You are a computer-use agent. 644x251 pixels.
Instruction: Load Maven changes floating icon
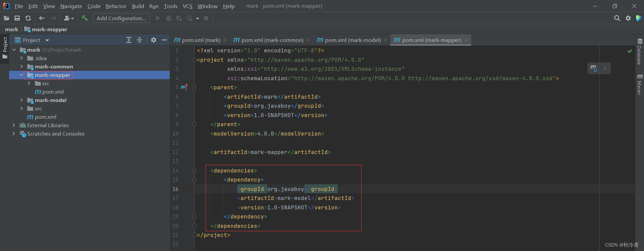594,68
